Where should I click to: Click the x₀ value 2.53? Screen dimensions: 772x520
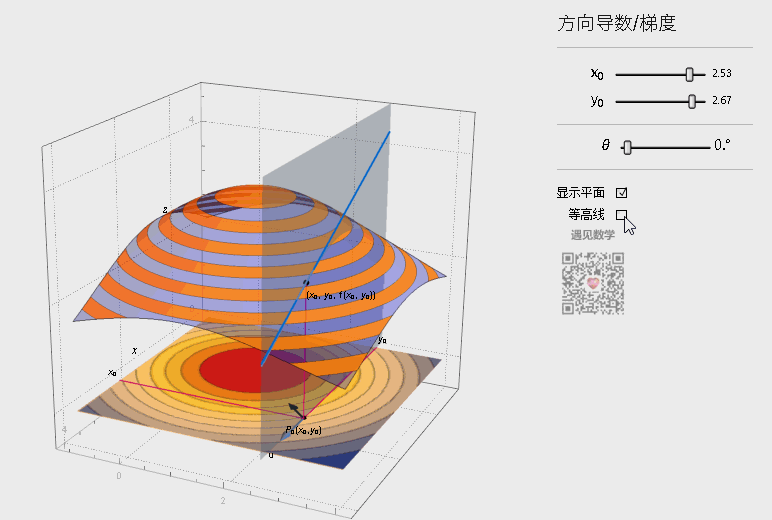(x=722, y=73)
